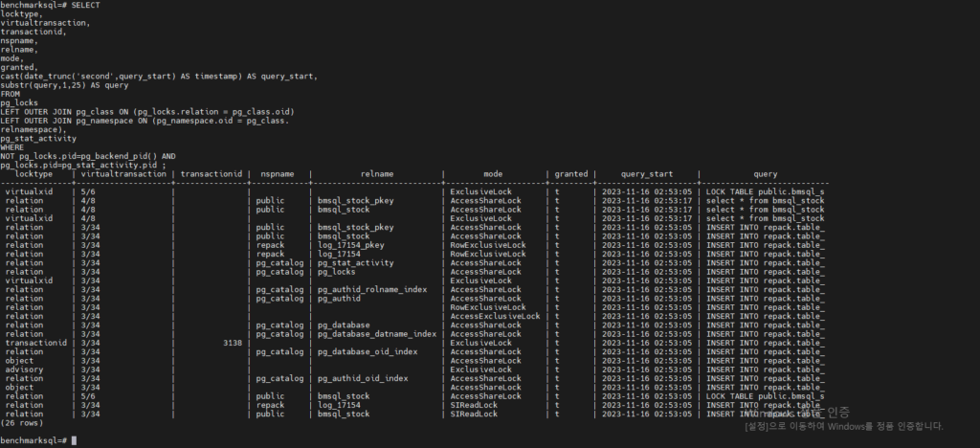Click the pg_authid_oid_index relname cell

362,378
